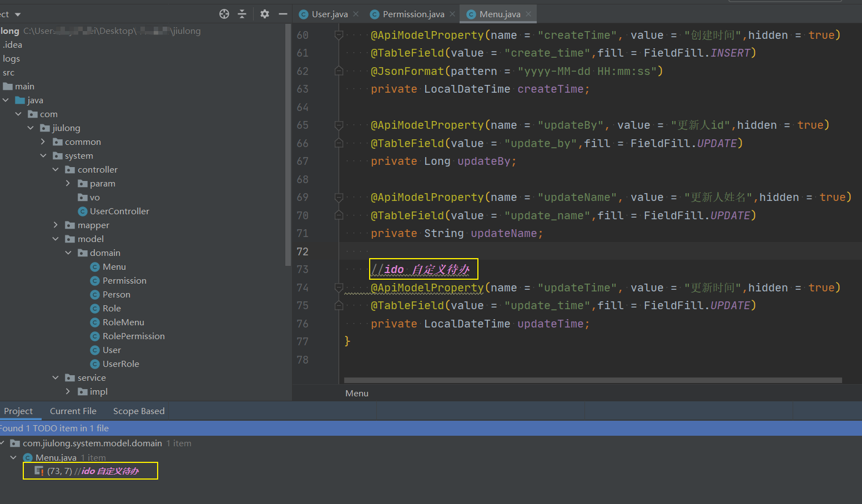
Task: Place cursor on empty line 72
Action: (599, 251)
